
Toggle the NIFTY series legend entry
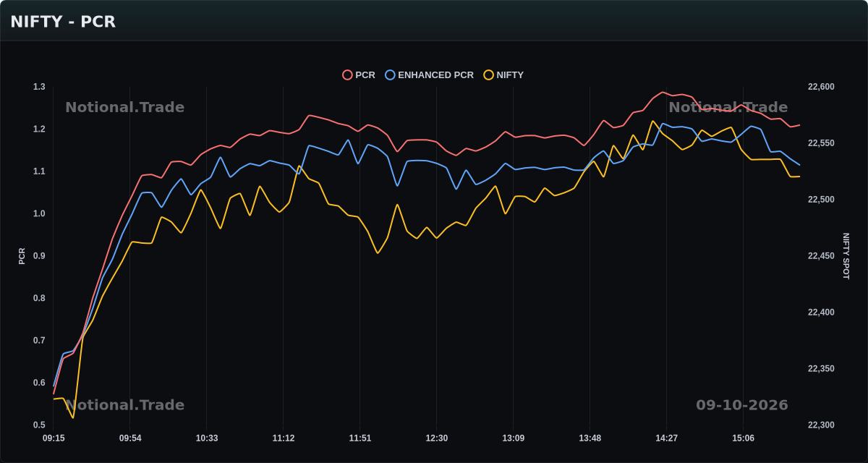[x=503, y=75]
